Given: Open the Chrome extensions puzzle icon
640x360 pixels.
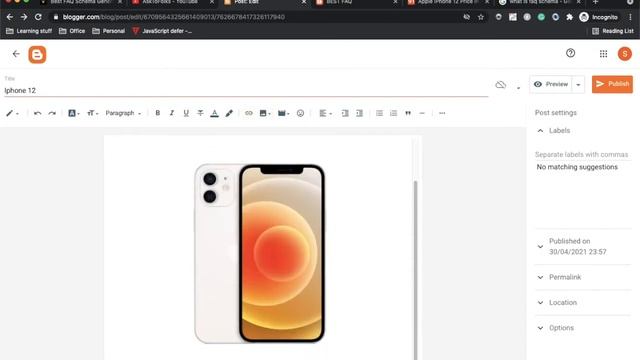Looking at the screenshot, I should [569, 17].
